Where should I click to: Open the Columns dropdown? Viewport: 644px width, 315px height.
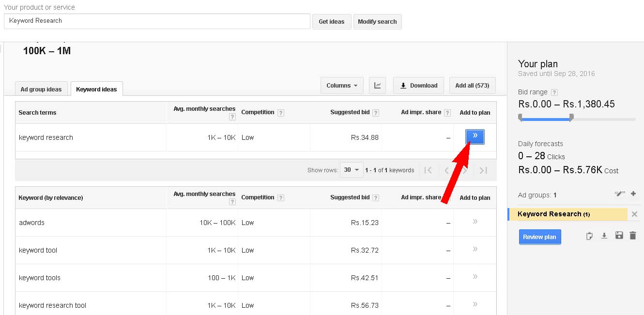(342, 85)
